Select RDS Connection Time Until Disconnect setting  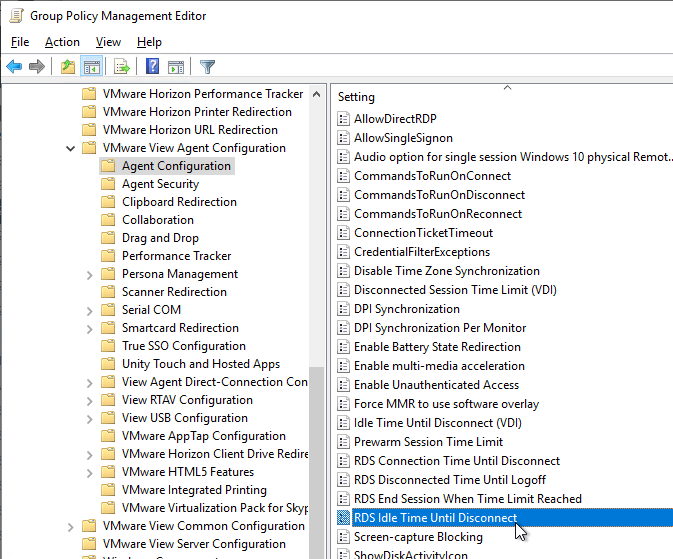pos(457,461)
